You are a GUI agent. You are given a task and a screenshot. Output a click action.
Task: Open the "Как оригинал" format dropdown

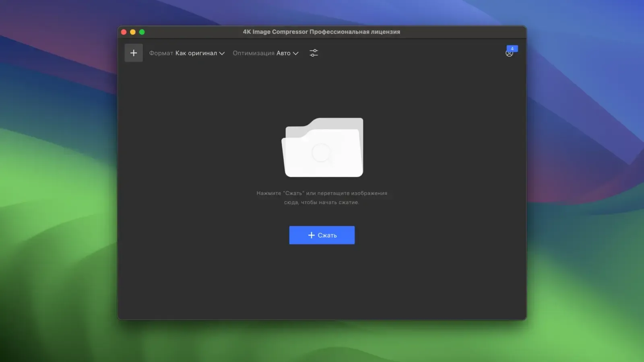196,53
